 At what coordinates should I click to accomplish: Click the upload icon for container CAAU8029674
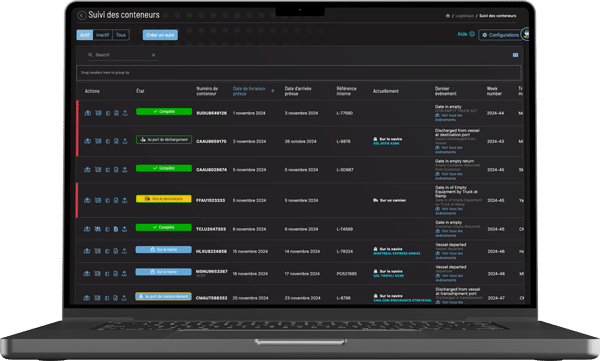[x=124, y=170]
